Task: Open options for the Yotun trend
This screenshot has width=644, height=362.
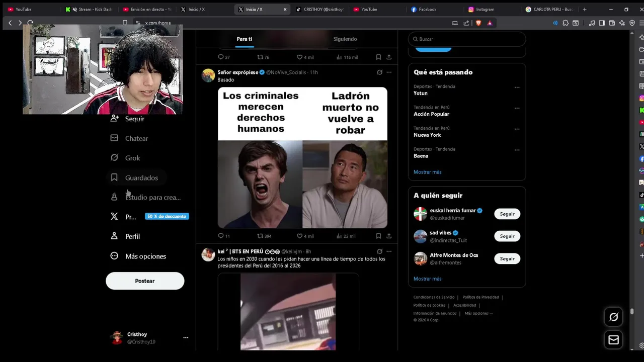Action: click(517, 87)
